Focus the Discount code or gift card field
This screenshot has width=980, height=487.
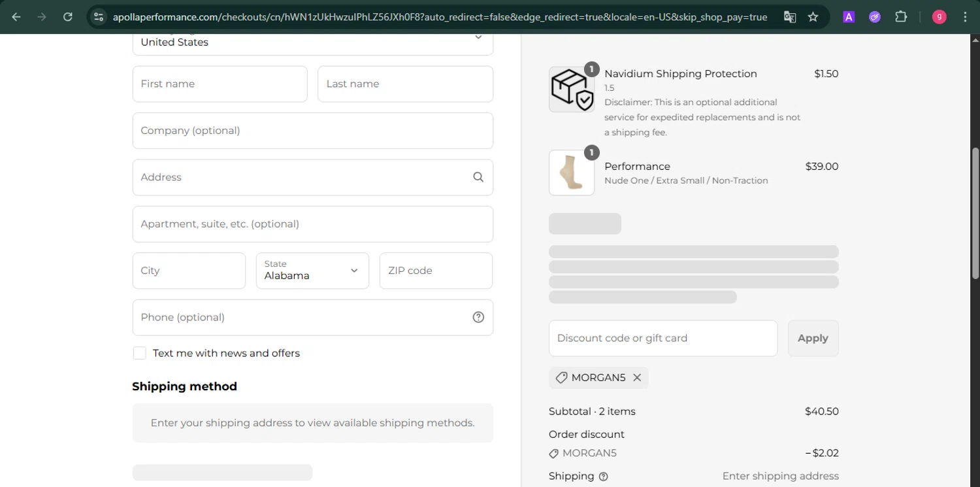pyautogui.click(x=663, y=338)
